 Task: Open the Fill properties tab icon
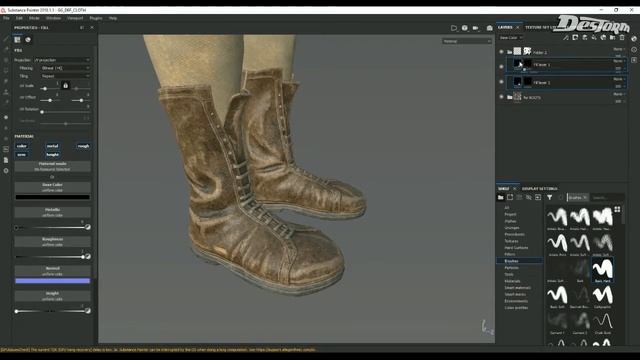17,40
